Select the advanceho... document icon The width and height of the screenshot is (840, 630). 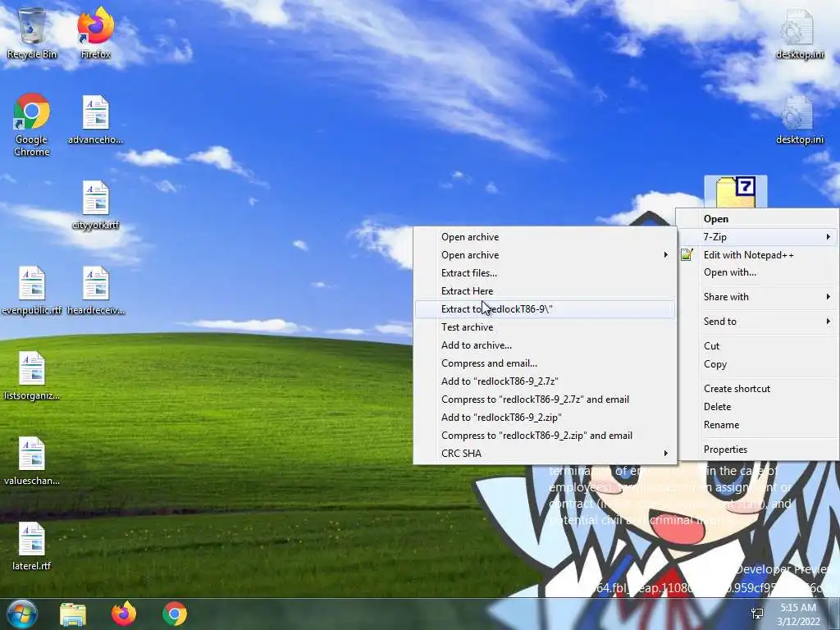95,119
